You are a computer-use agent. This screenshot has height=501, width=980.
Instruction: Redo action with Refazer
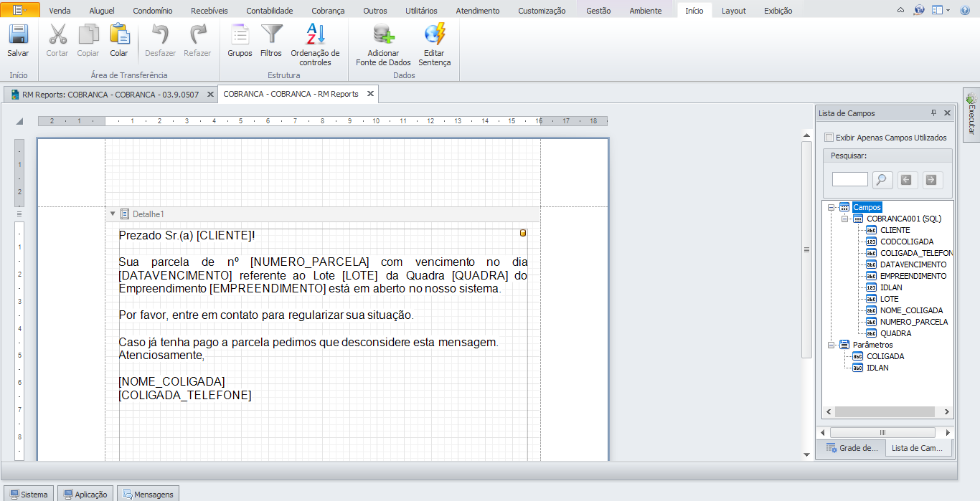click(197, 41)
